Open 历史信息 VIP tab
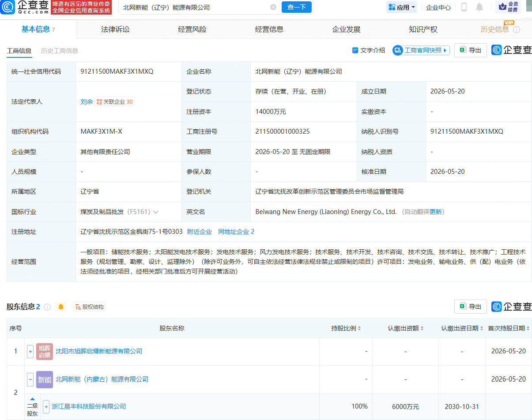532x420 pixels. [x=494, y=30]
